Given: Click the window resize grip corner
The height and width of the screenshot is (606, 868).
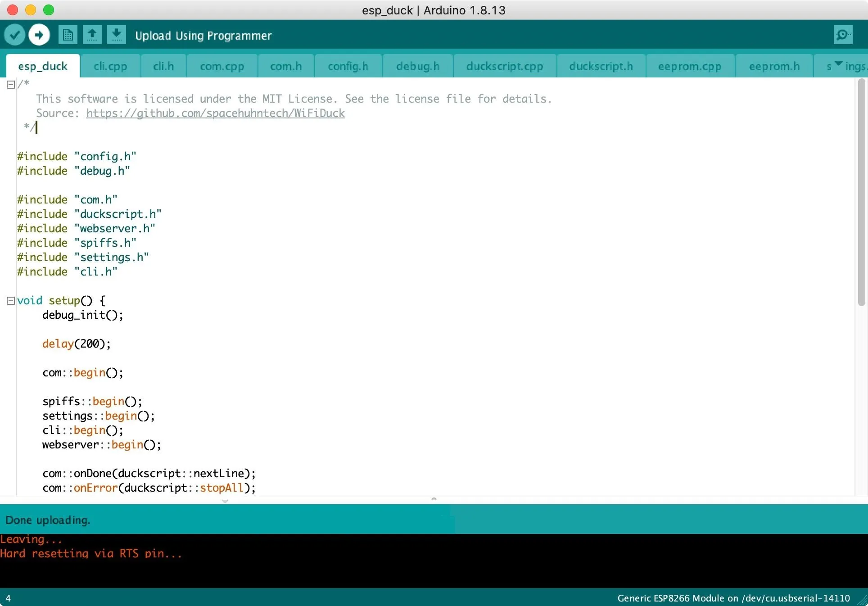Looking at the screenshot, I should (862, 601).
